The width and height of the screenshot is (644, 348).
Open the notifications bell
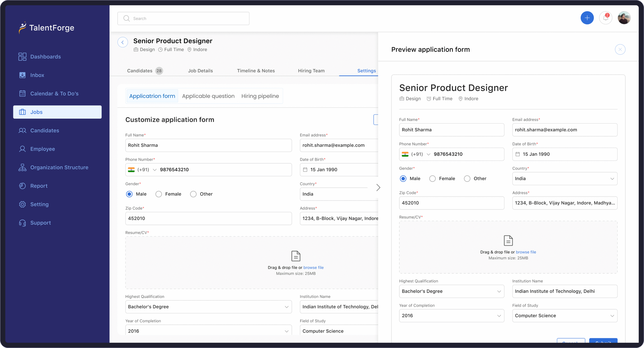[606, 18]
